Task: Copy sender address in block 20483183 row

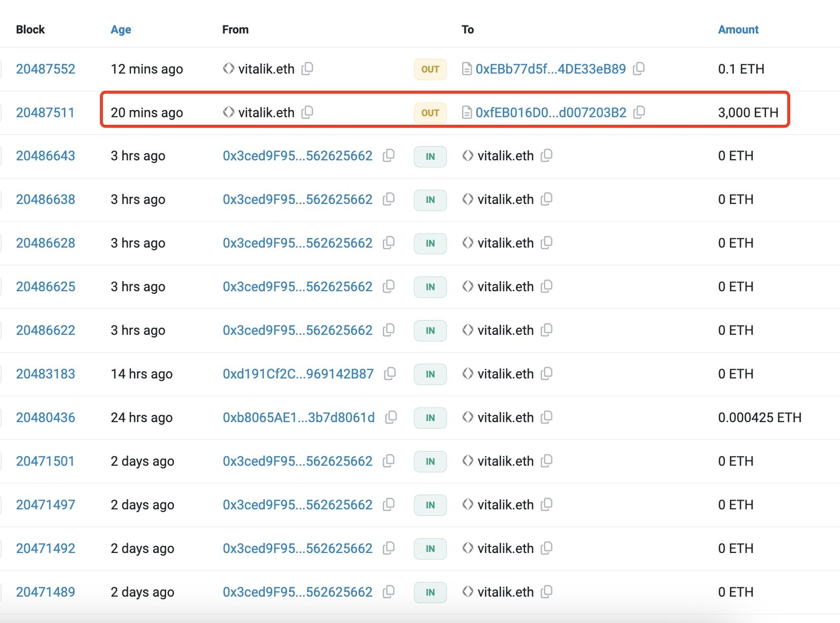Action: click(x=390, y=374)
